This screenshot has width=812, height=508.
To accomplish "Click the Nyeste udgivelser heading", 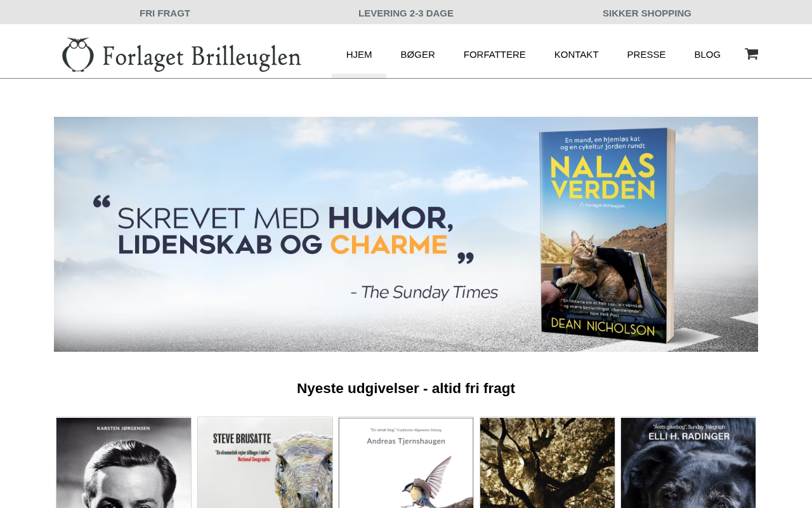I will click(x=406, y=389).
